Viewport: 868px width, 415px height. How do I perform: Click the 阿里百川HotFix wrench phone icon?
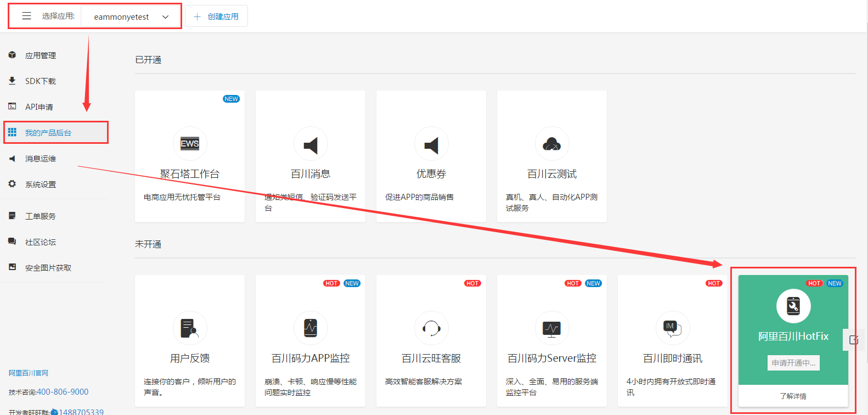(x=793, y=306)
